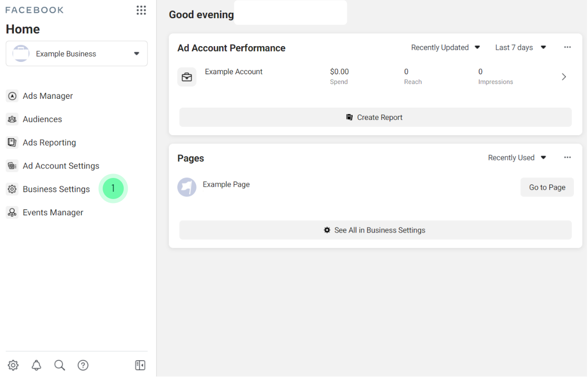
Task: Open the Last 7 days dropdown
Action: [x=521, y=48]
